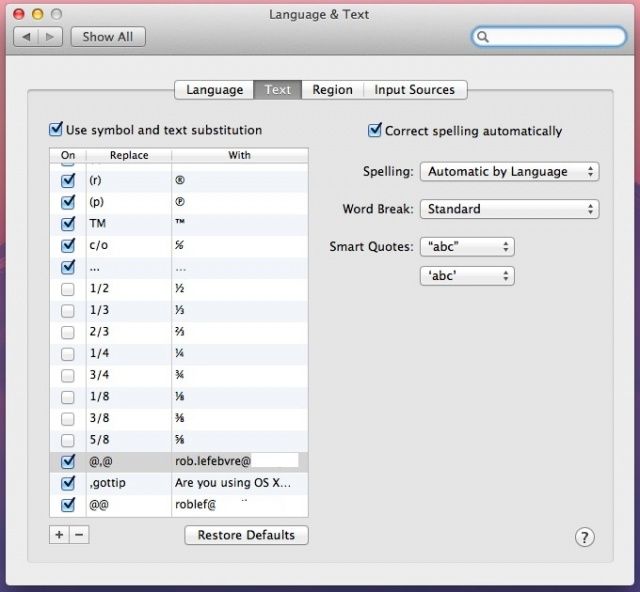The height and width of the screenshot is (592, 640).
Task: Click the plus button to add substitution
Action: tap(59, 535)
